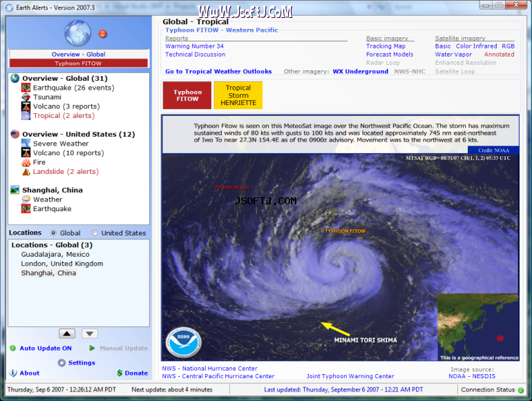Open NWS - National Hurricane Center link
The height and width of the screenshot is (401, 532).
click(x=209, y=369)
